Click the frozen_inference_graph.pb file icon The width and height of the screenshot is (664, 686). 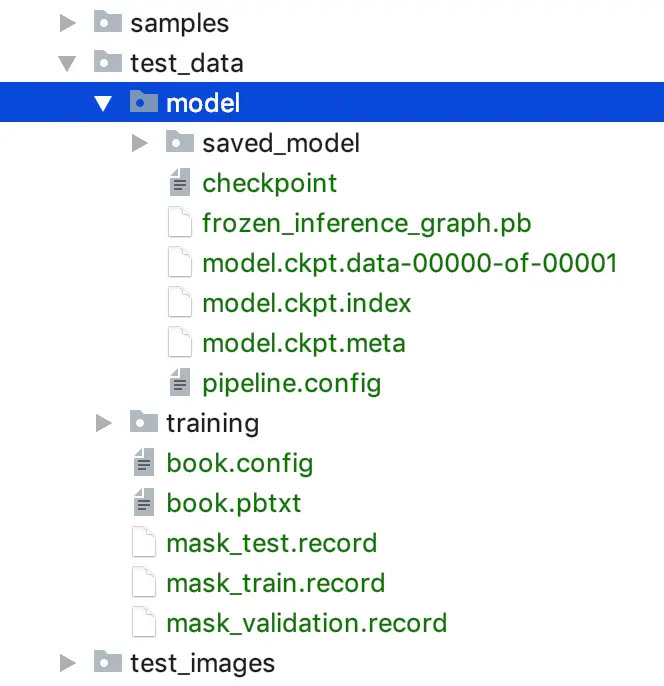(x=180, y=223)
